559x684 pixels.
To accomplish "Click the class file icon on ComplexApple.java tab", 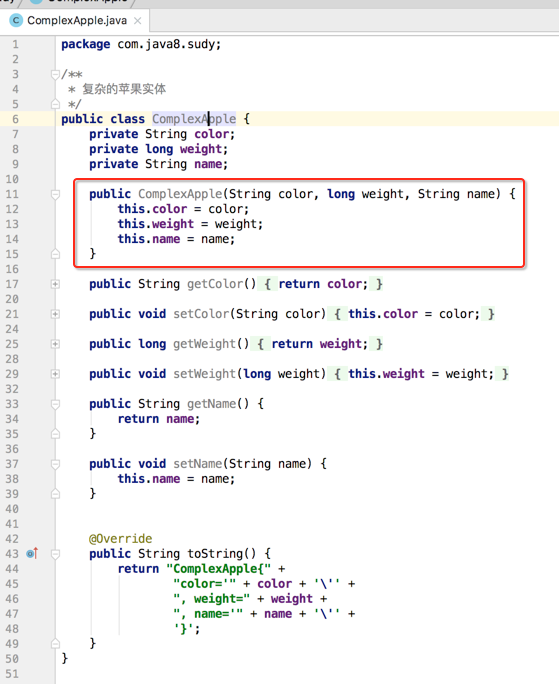I will 16,21.
